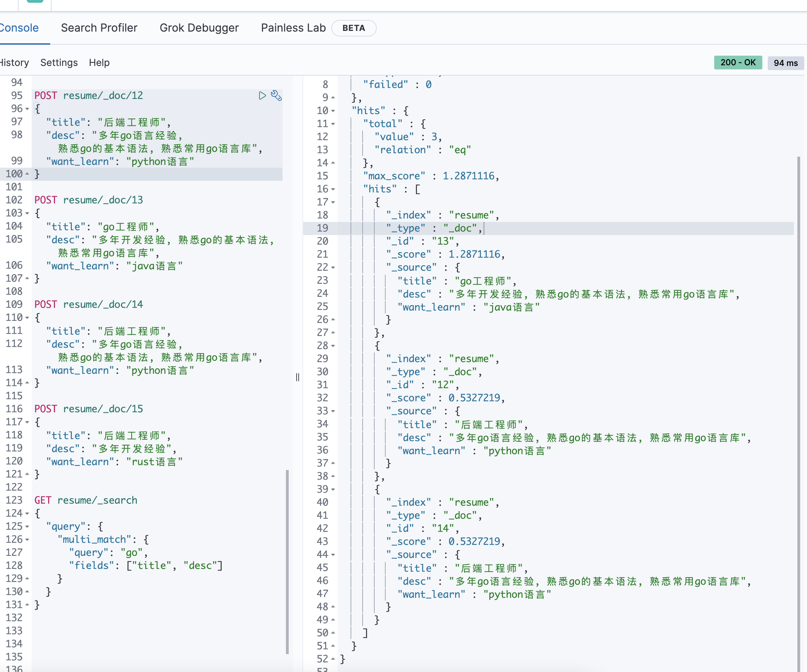Click the BETA badge

pyautogui.click(x=354, y=28)
